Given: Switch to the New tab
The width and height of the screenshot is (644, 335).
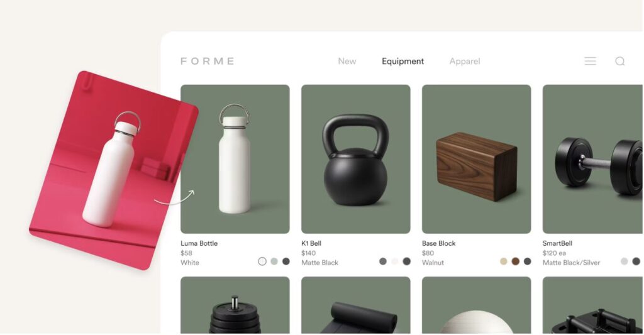Looking at the screenshot, I should point(347,61).
